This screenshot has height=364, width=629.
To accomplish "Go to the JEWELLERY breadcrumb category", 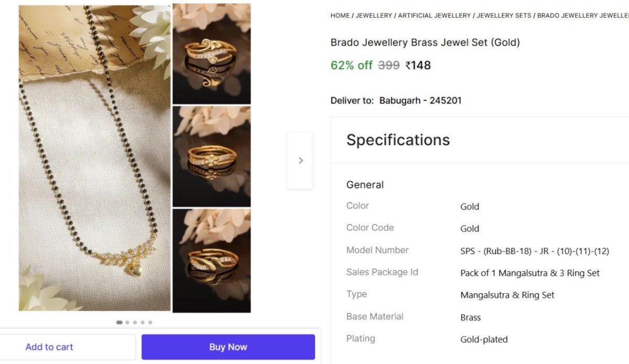I will [x=374, y=16].
